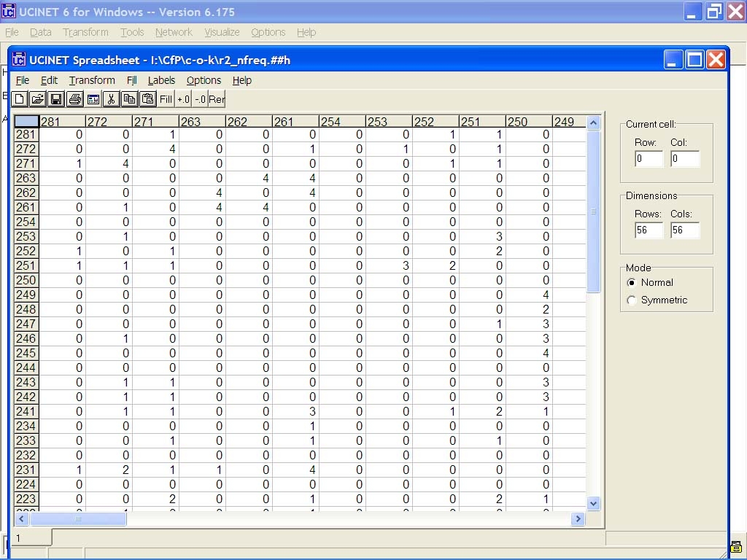Open the Transform menu in the spreadsheet window

[x=92, y=80]
